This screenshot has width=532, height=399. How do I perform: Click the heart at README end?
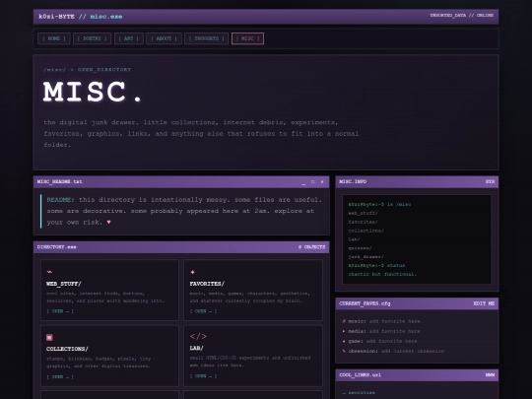click(108, 223)
